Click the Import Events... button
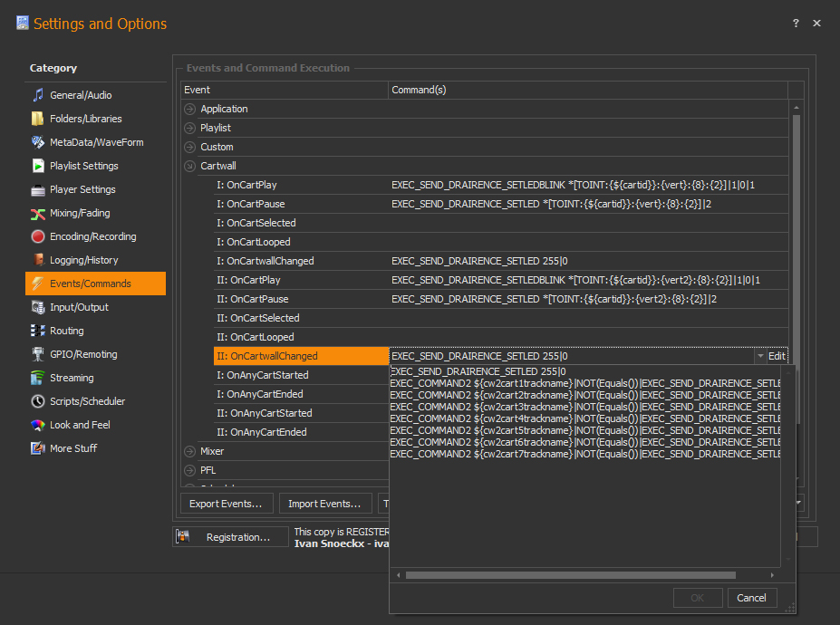 324,504
